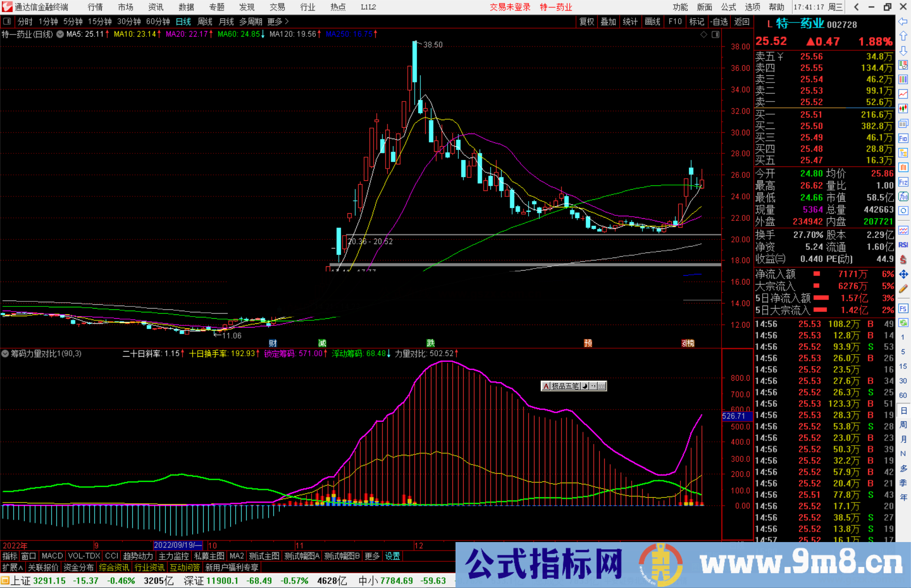Expand the 扩展 panel at bottom left
Viewport: 911px width, 588px height.
[13, 567]
